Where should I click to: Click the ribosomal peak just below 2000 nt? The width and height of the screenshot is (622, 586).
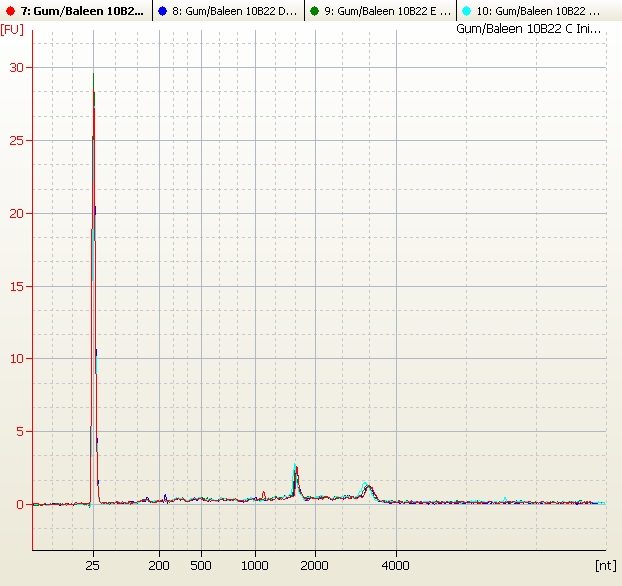pyautogui.click(x=296, y=480)
